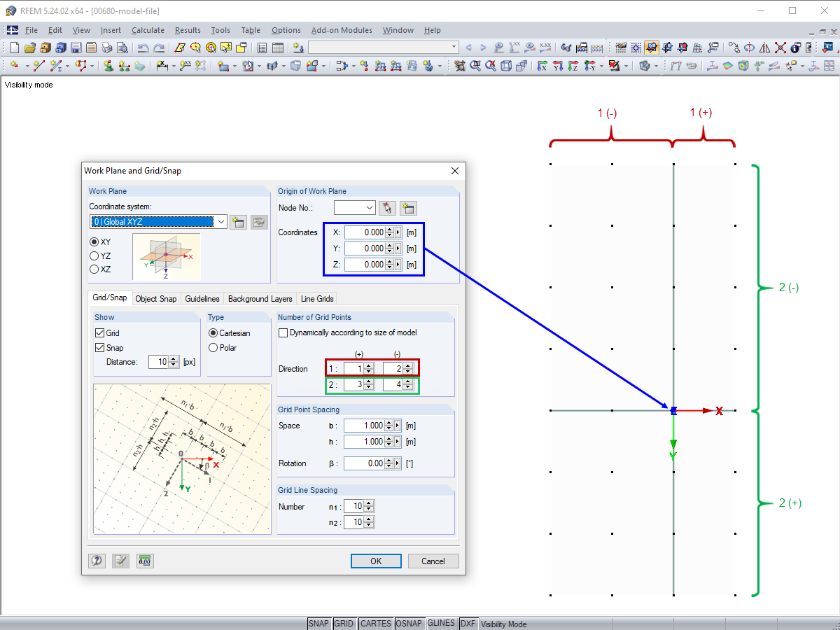Open the Insert menu
This screenshot has height=630, width=840.
(111, 30)
